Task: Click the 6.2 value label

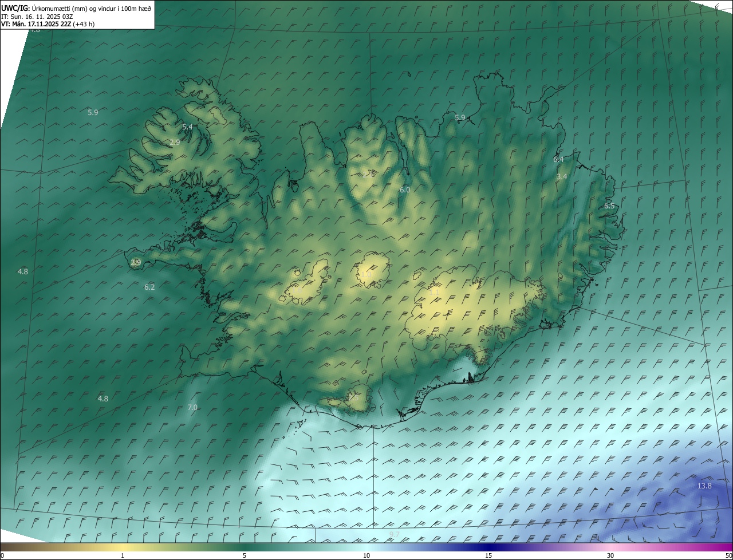Action: [149, 287]
